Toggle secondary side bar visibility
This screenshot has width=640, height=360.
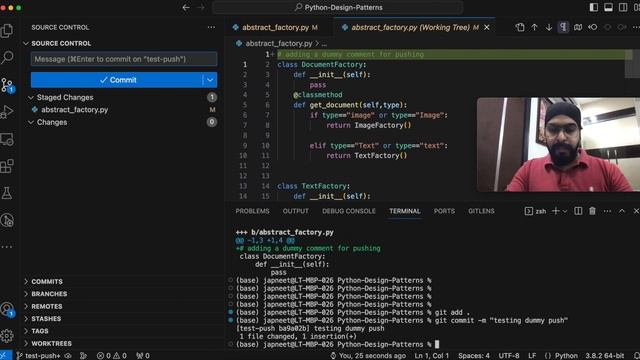623,7
